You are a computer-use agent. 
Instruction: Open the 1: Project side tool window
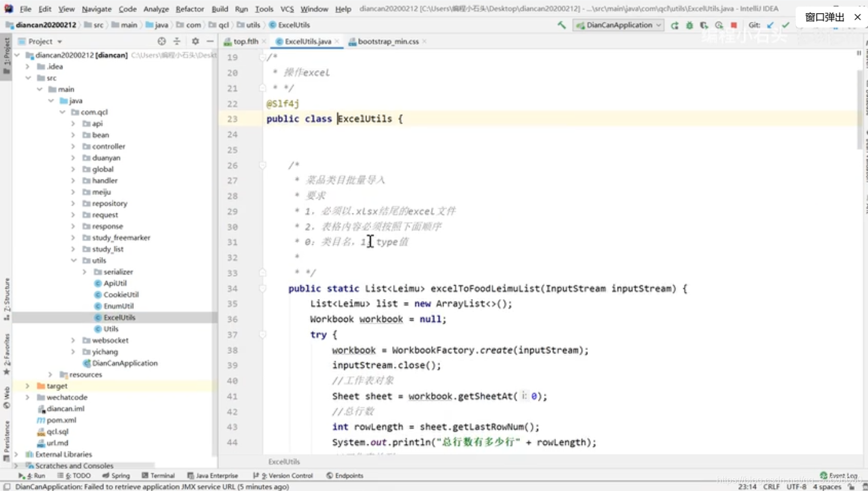coord(6,55)
